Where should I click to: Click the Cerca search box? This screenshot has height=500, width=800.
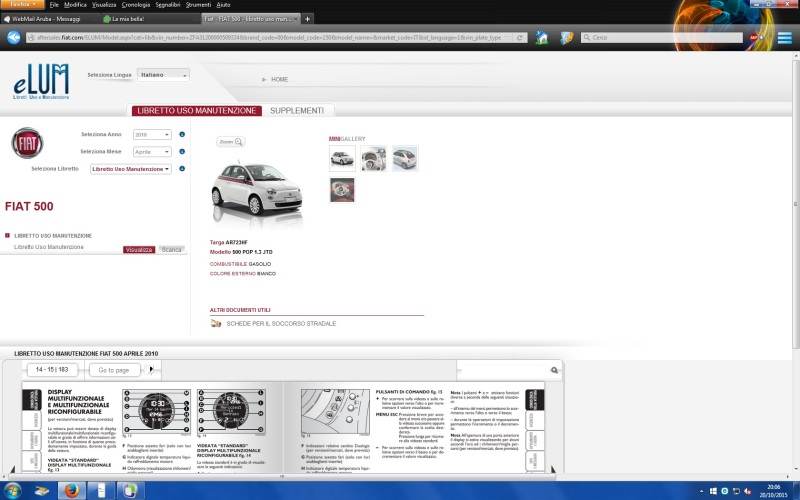(x=662, y=38)
